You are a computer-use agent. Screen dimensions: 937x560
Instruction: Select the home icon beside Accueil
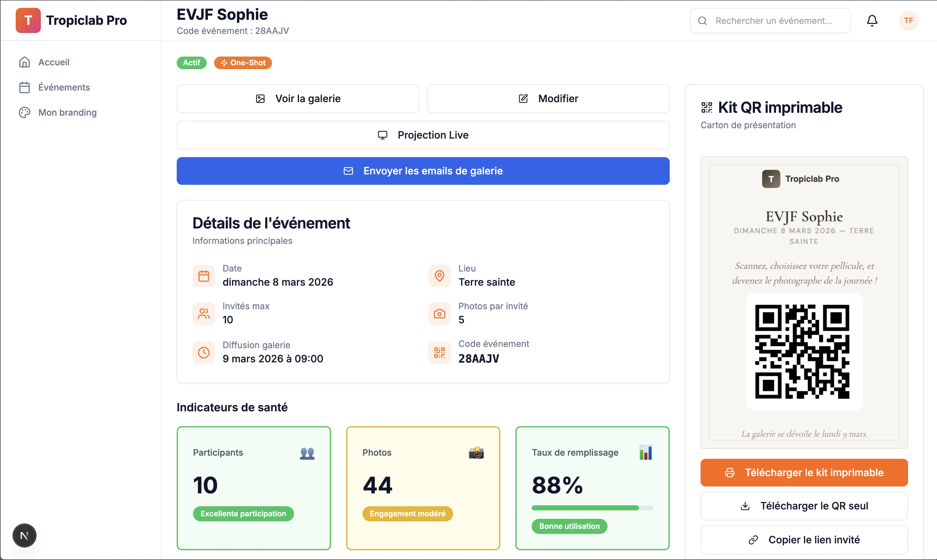(x=24, y=62)
